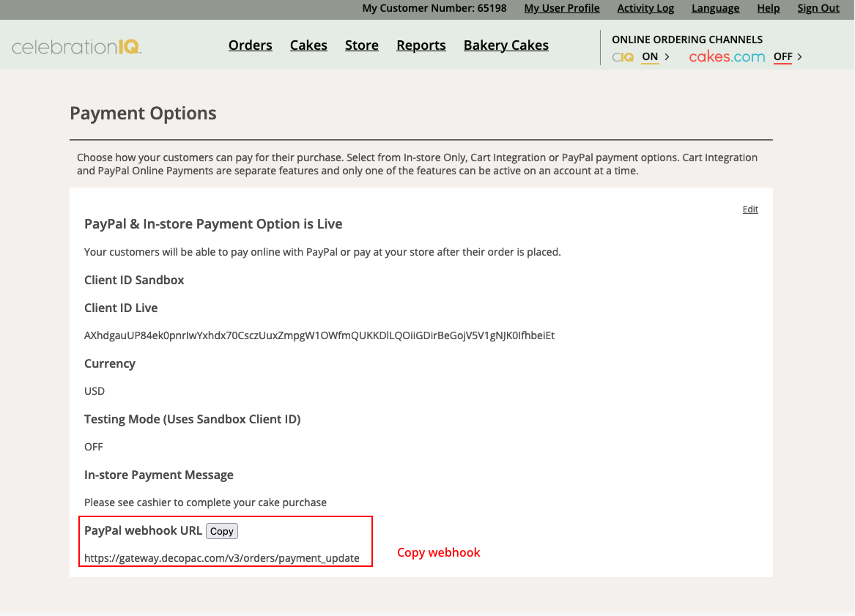Open the Orders menu
Image resolution: width=855 pixels, height=616 pixels.
250,45
